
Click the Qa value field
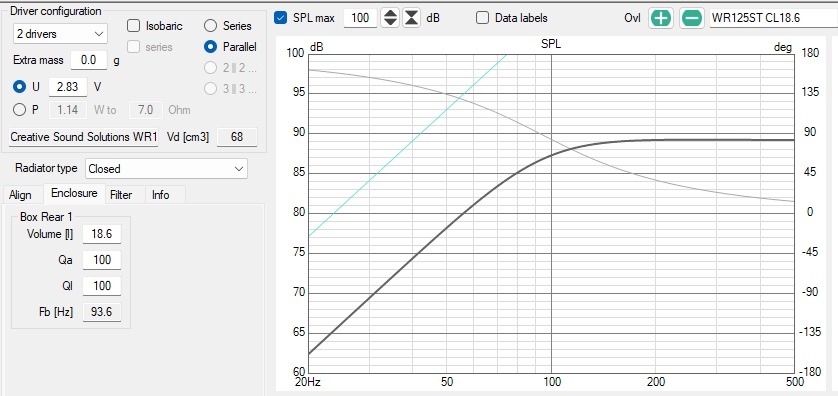point(102,260)
